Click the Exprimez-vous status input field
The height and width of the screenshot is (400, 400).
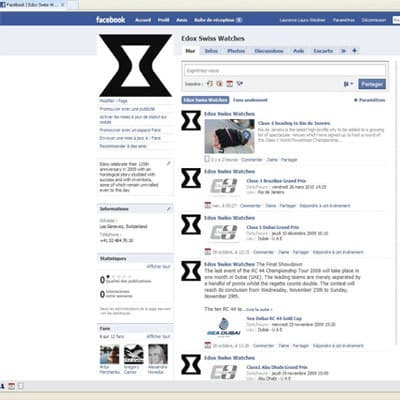pos(285,70)
